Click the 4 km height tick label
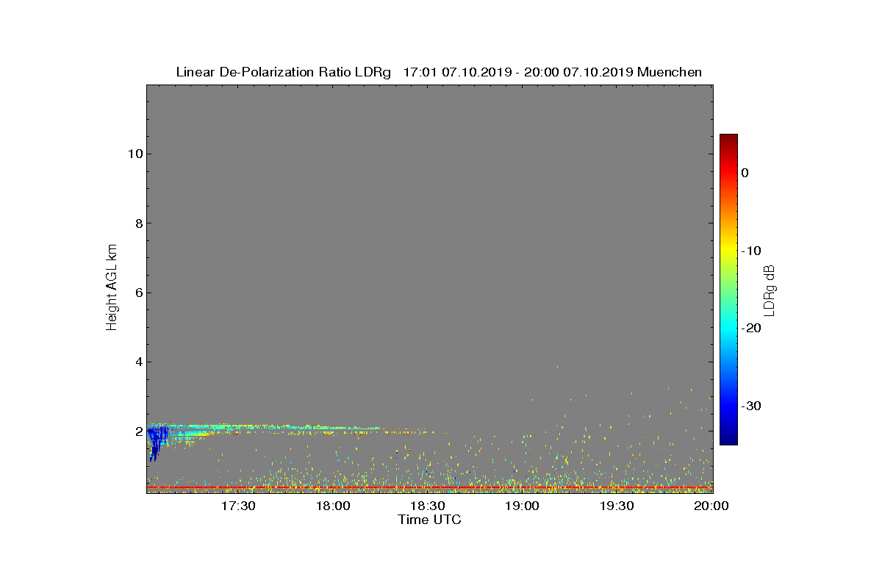Screen dimensions: 882x588 [x=137, y=362]
